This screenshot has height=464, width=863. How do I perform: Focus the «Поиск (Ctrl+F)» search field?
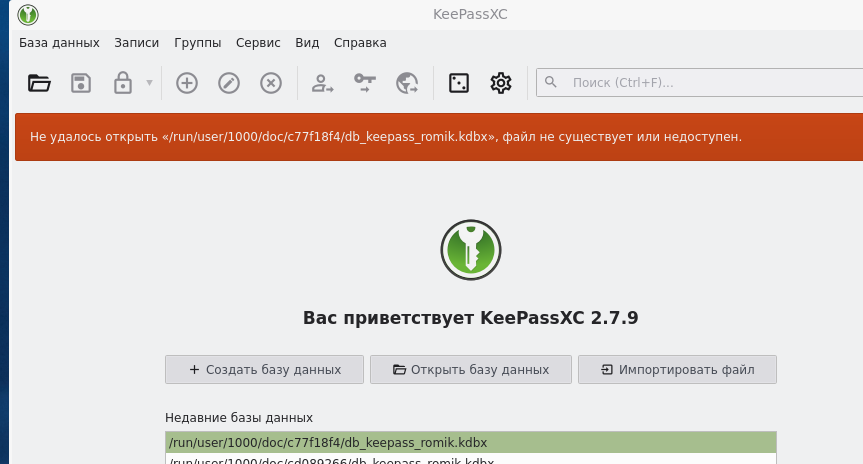point(700,83)
